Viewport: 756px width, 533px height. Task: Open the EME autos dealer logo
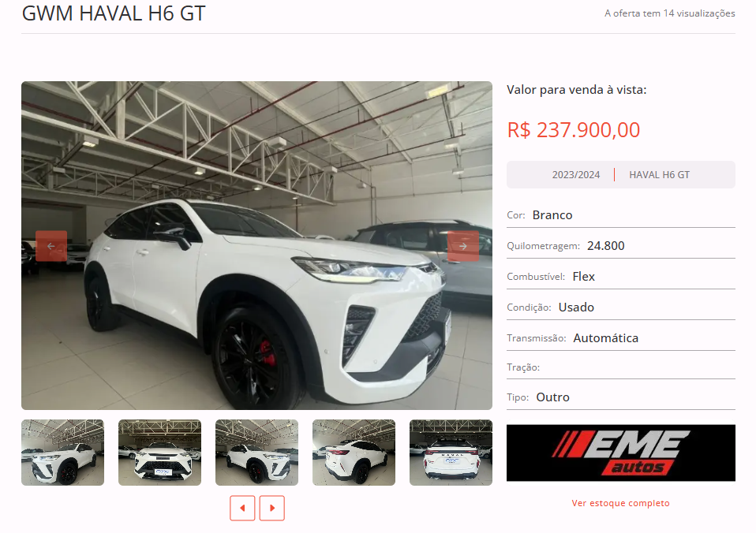click(x=620, y=453)
